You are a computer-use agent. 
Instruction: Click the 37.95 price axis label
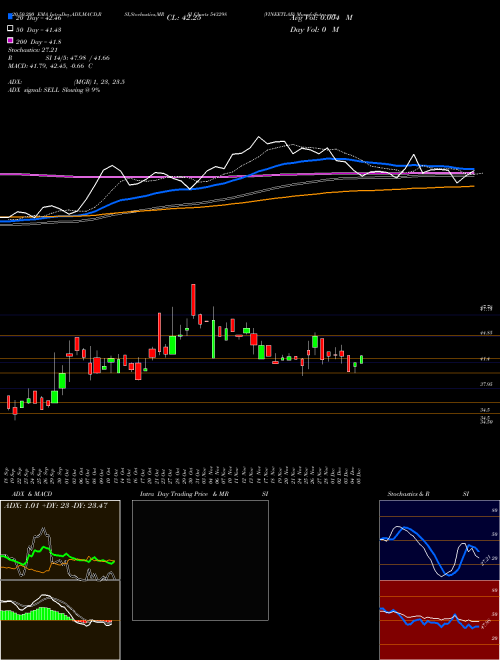(486, 384)
